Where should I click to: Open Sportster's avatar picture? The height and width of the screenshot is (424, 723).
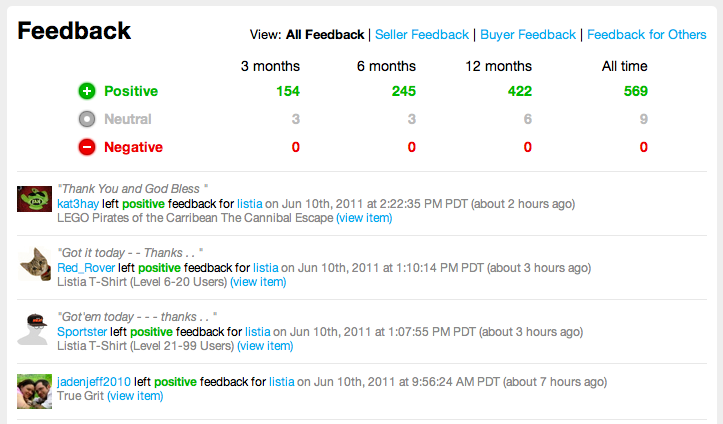pos(35,329)
